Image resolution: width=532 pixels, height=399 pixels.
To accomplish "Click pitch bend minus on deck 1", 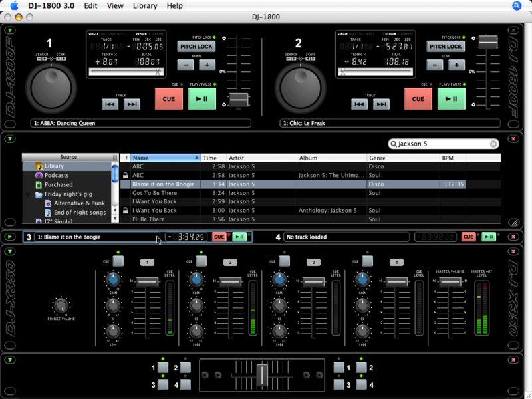I will tap(186, 65).
